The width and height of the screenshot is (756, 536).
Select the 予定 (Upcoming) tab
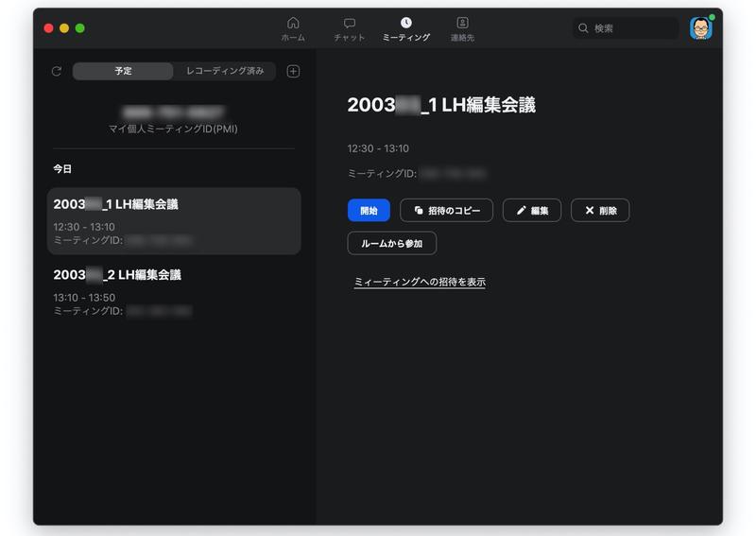click(123, 71)
